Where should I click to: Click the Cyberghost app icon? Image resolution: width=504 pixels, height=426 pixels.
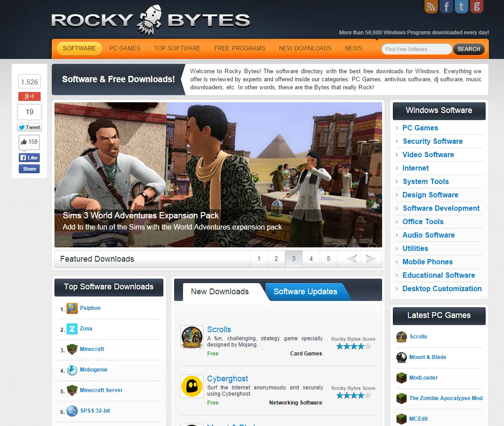click(192, 386)
